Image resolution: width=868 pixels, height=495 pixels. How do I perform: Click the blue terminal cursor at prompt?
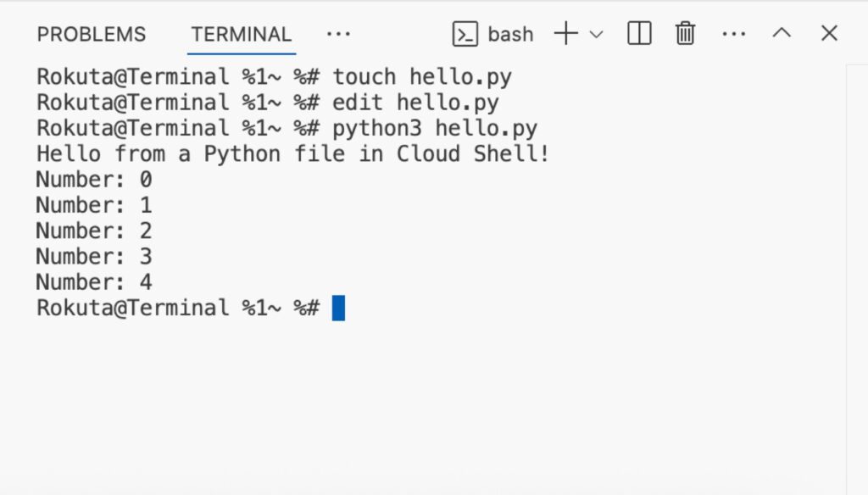point(338,308)
